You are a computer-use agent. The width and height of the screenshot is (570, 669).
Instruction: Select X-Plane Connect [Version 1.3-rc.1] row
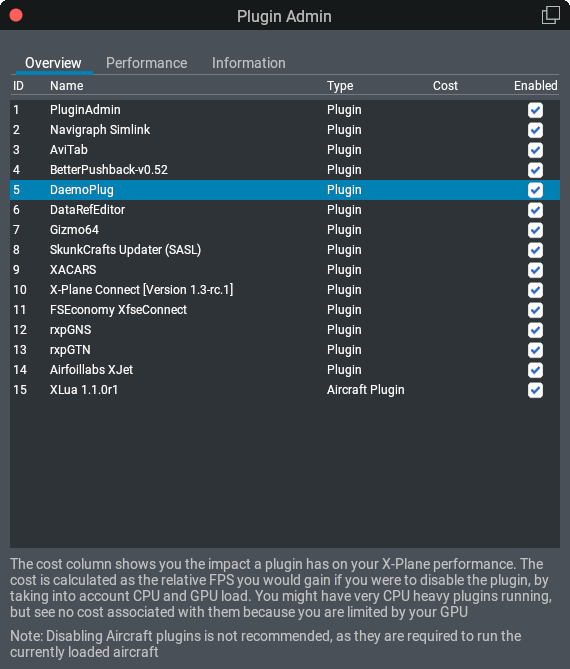285,290
